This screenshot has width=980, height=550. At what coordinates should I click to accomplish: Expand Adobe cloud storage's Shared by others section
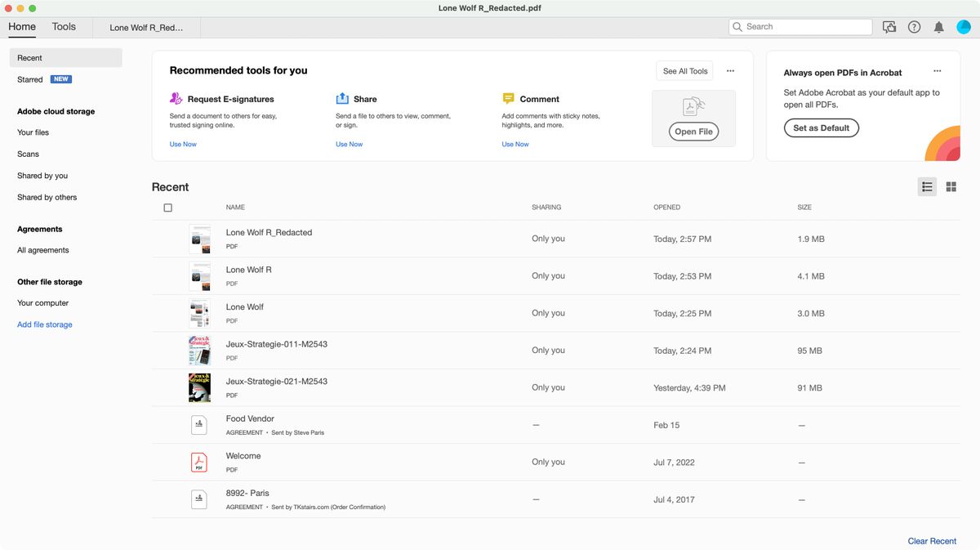click(47, 197)
